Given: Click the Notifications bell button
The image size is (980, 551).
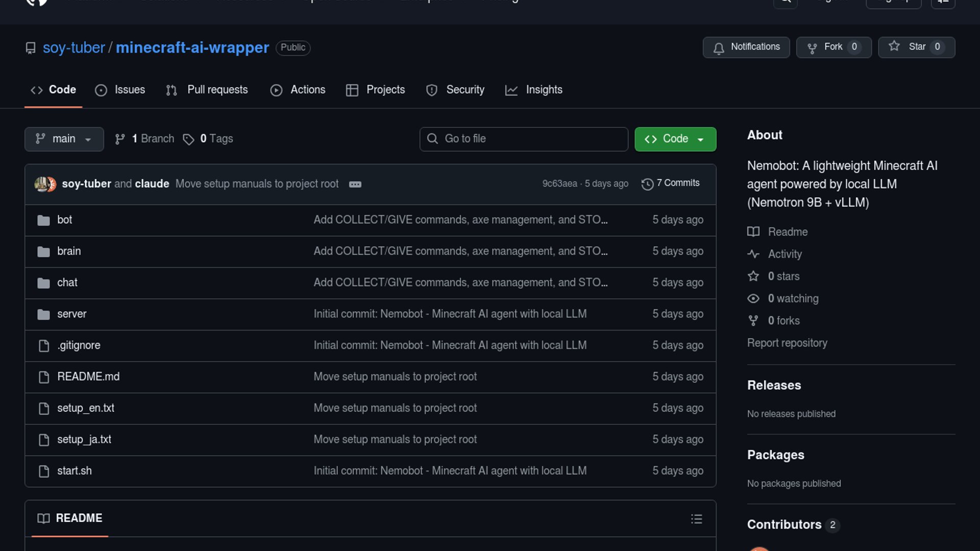Looking at the screenshot, I should tap(746, 47).
